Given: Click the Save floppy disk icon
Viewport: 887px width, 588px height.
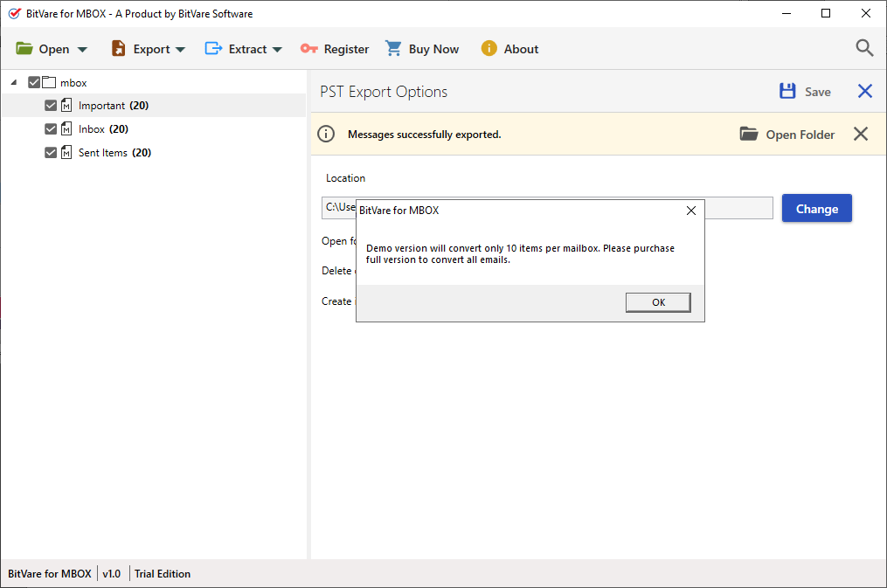Looking at the screenshot, I should point(787,92).
